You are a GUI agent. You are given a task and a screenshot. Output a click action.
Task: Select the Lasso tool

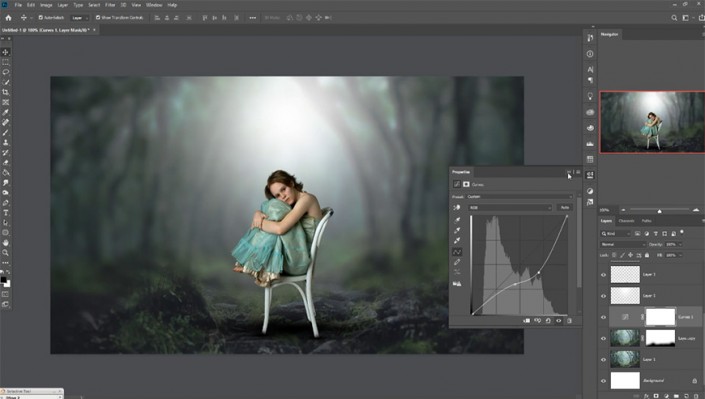(x=5, y=72)
